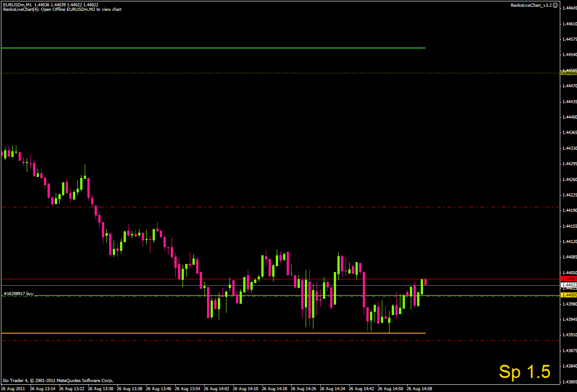Select the red dash-dot stop loss line
The width and height of the screenshot is (577, 392).
pyautogui.click(x=280, y=340)
